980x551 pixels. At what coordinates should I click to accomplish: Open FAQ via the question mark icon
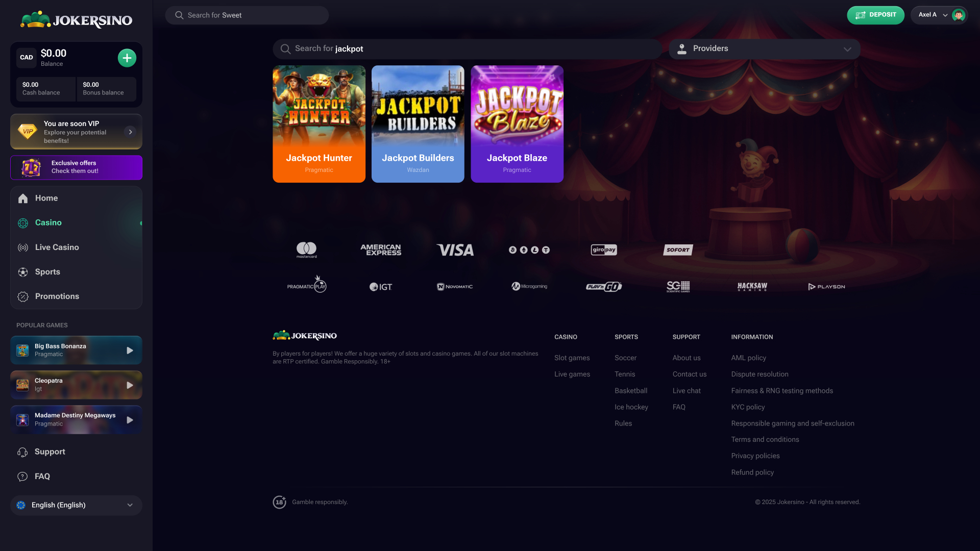click(x=23, y=477)
